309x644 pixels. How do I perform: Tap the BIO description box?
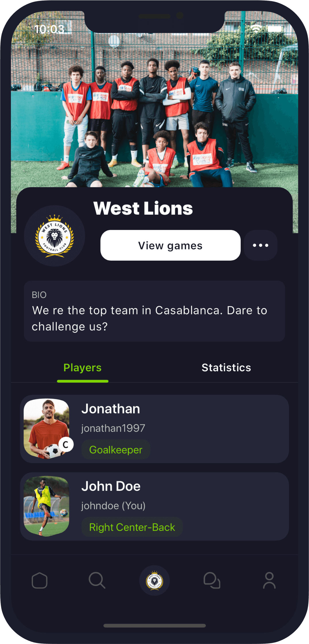point(154,311)
